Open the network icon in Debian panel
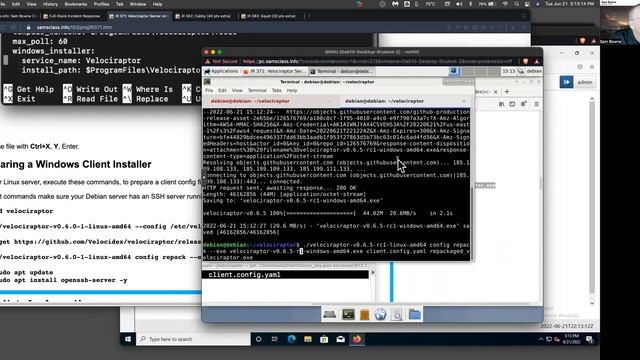 521,71
